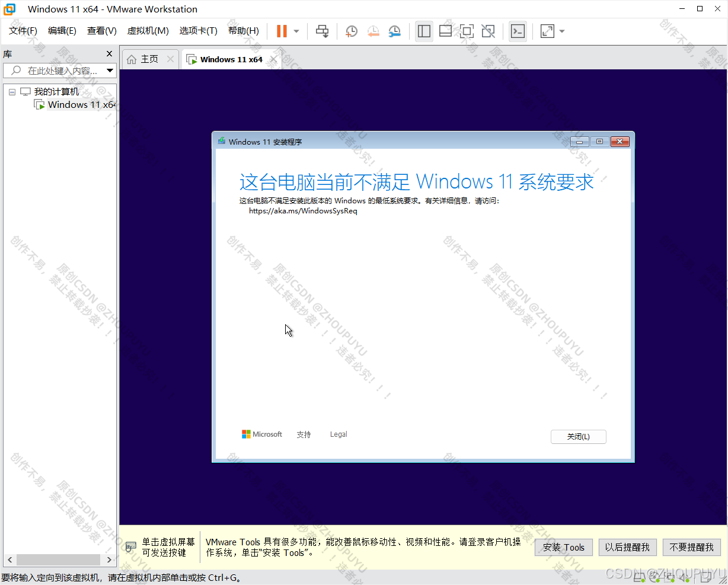Toggle Unity mode icon
This screenshot has width=728, height=585.
pos(488,31)
